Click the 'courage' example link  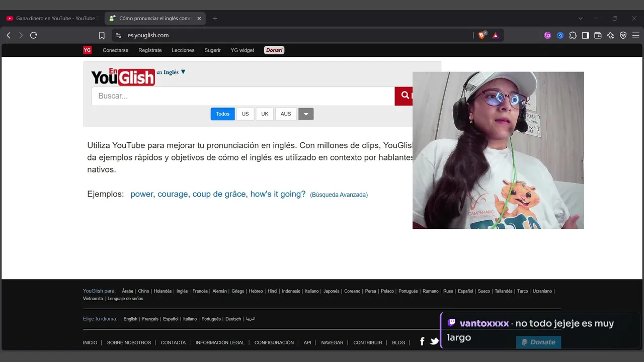pos(173,194)
